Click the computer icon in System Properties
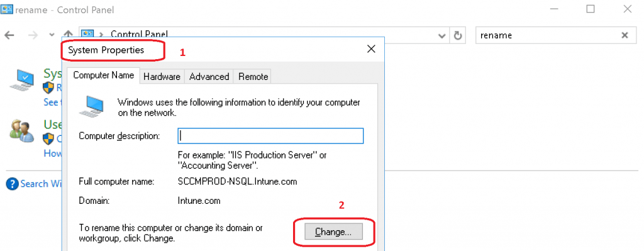Image resolution: width=644 pixels, height=251 pixels. [x=92, y=106]
